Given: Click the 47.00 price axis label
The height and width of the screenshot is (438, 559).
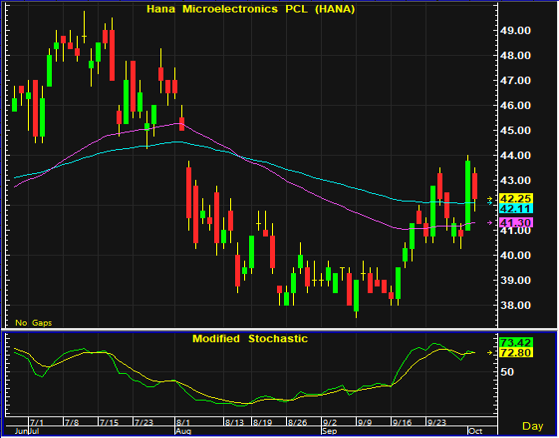Looking at the screenshot, I should point(517,81).
